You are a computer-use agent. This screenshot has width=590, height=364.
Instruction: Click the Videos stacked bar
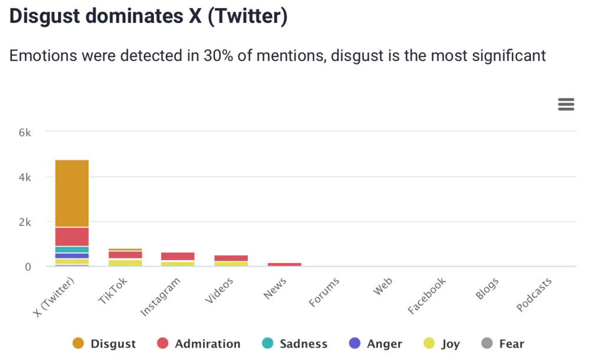pos(231,260)
